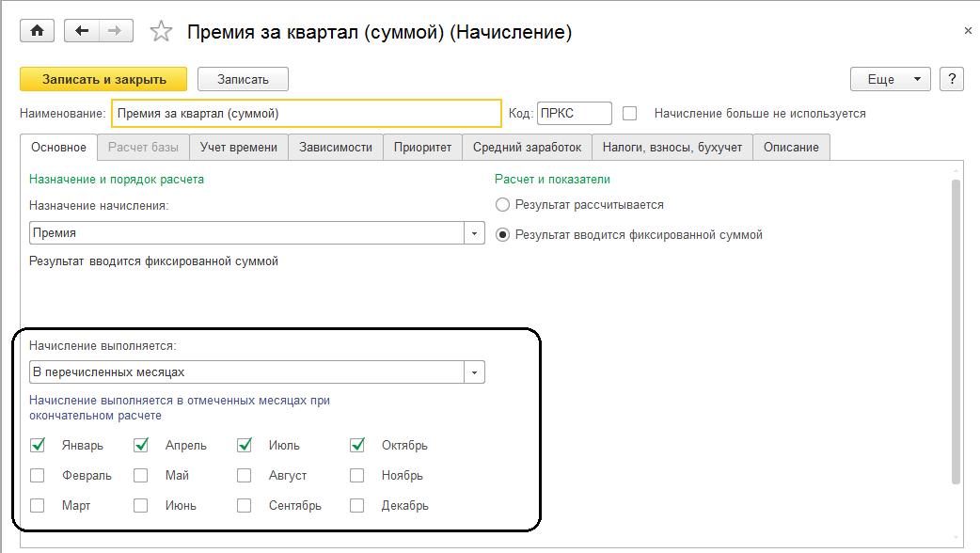Add to favorites with star icon
This screenshot has height=553, width=980.
(162, 32)
